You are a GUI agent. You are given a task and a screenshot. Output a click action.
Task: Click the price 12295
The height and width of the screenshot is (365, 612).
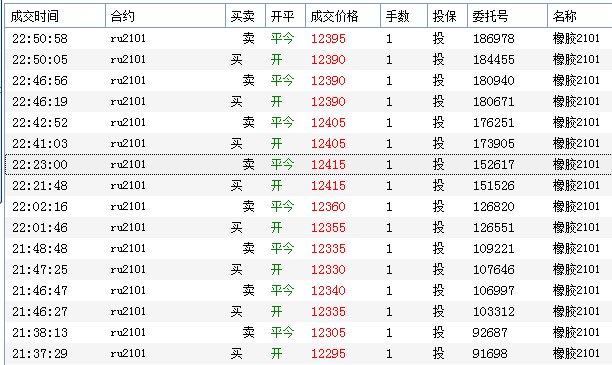[328, 354]
